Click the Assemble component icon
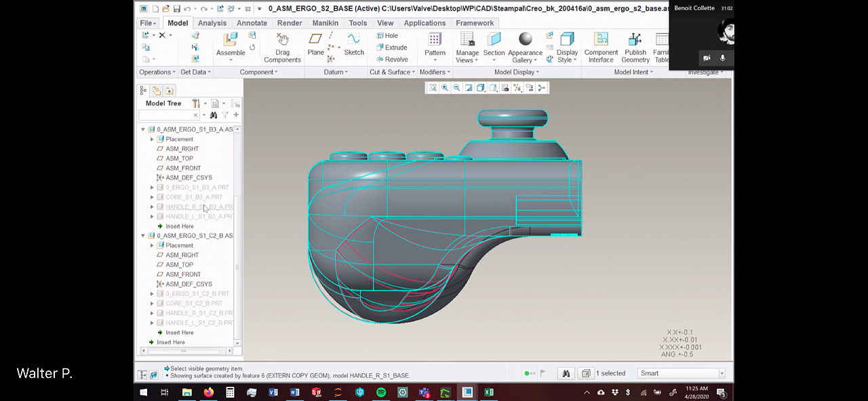868x401 pixels. pos(231,40)
